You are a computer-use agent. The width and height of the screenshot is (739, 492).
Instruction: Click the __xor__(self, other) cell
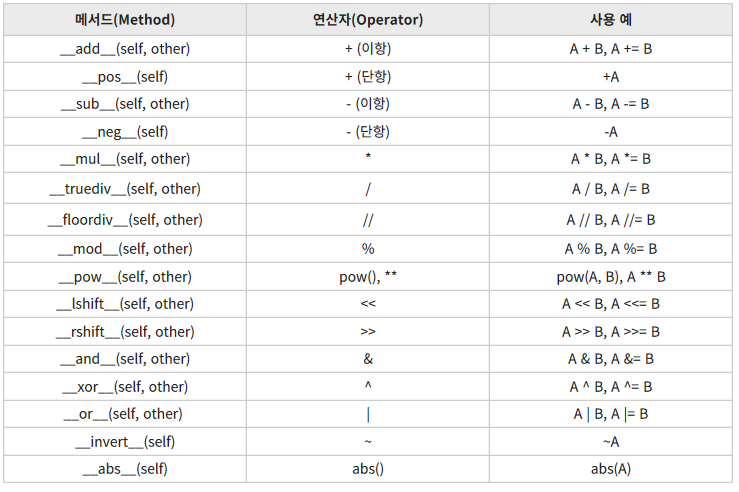125,387
